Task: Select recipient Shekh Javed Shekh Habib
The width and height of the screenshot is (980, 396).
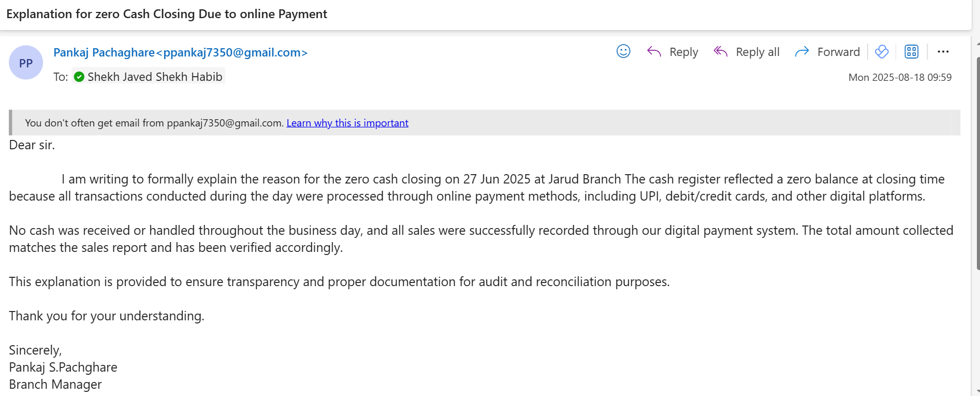Action: pos(154,77)
